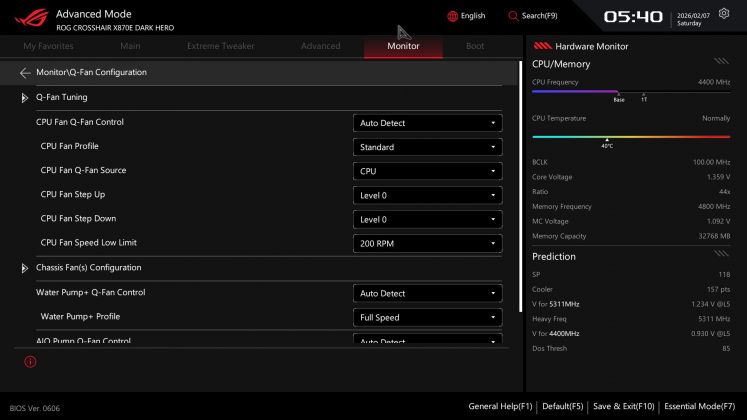Open the CPU Fan Q-Fan Control dropdown
The width and height of the screenshot is (747, 420).
point(427,123)
